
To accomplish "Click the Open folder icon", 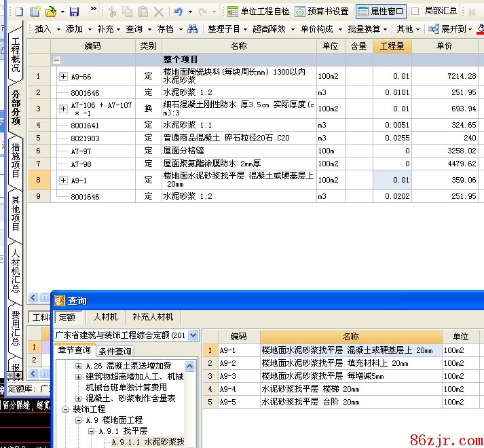I will (x=50, y=12).
